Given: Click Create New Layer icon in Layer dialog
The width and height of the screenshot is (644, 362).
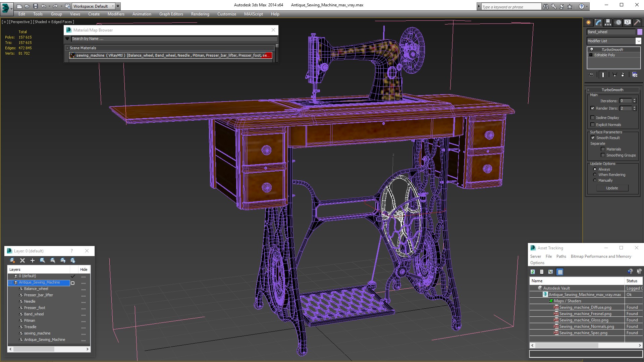Looking at the screenshot, I should [x=12, y=260].
